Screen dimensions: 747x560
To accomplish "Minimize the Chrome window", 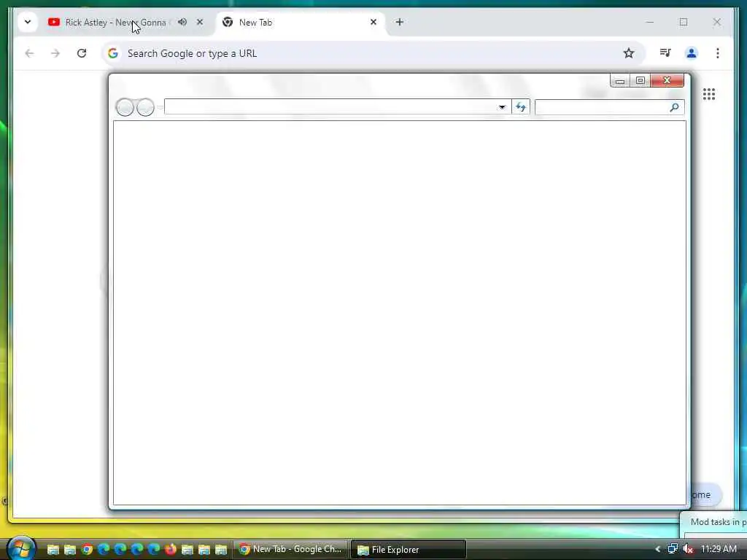I will click(x=650, y=22).
